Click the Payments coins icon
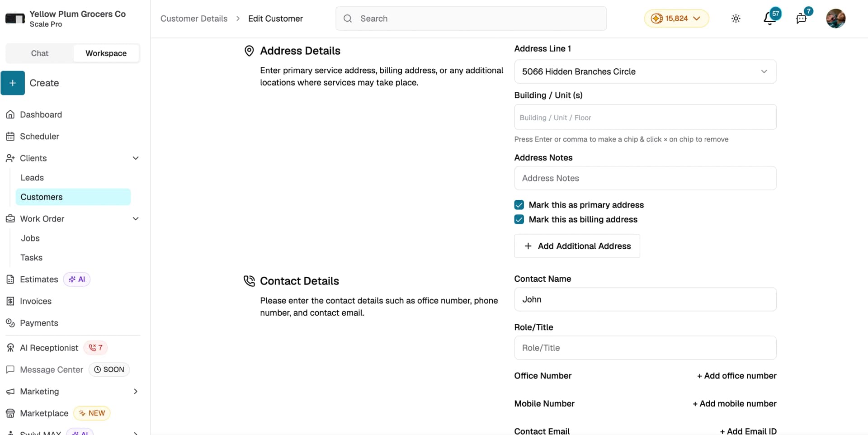This screenshot has height=435, width=868. click(x=10, y=323)
